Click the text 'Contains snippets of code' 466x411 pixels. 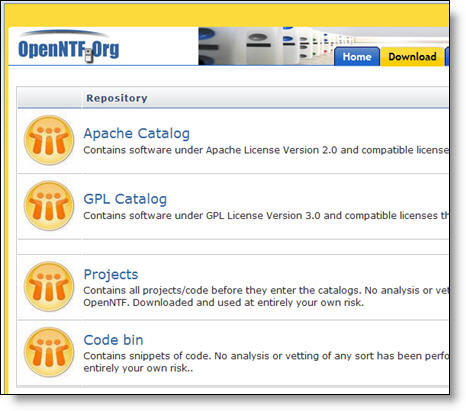tap(147, 356)
